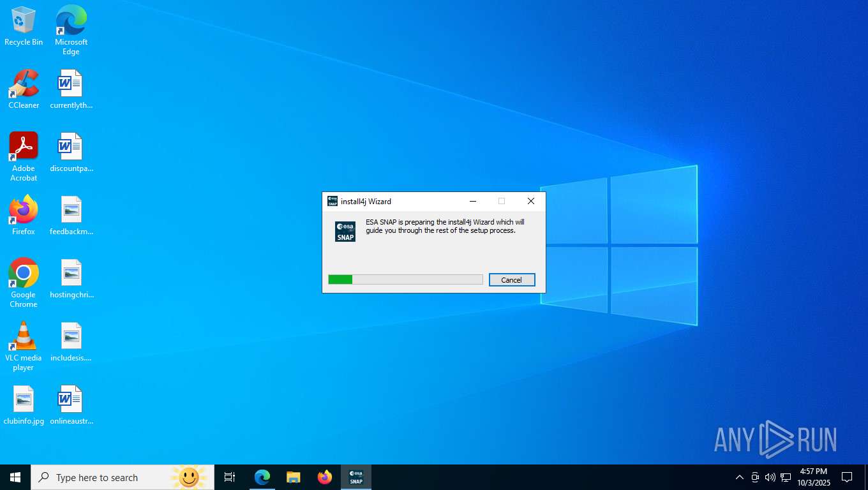Select the feedbackm... image file

tap(71, 216)
